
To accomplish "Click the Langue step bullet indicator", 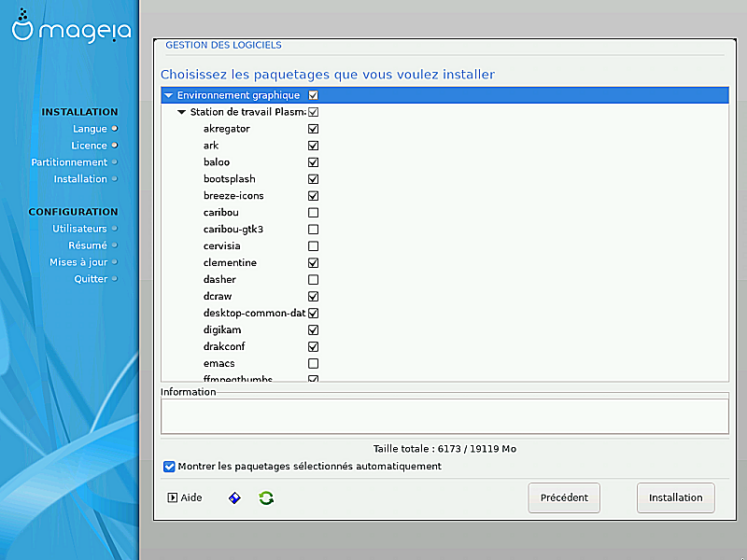I will 115,128.
